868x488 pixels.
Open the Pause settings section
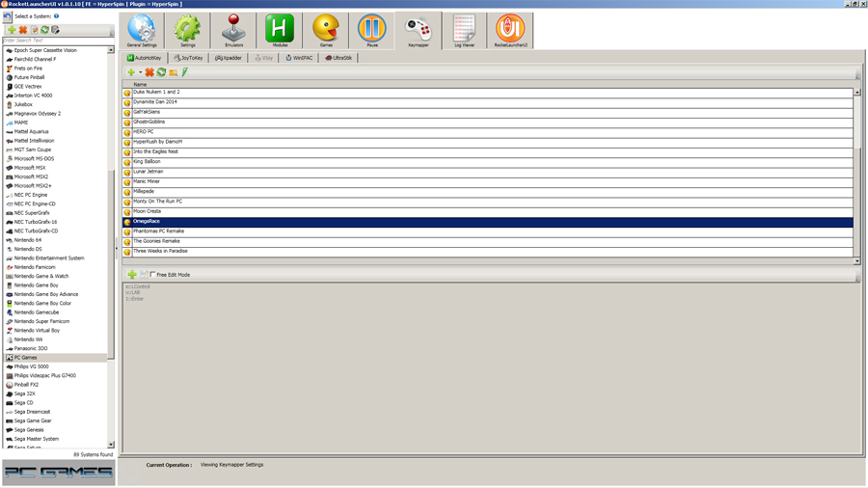click(372, 31)
